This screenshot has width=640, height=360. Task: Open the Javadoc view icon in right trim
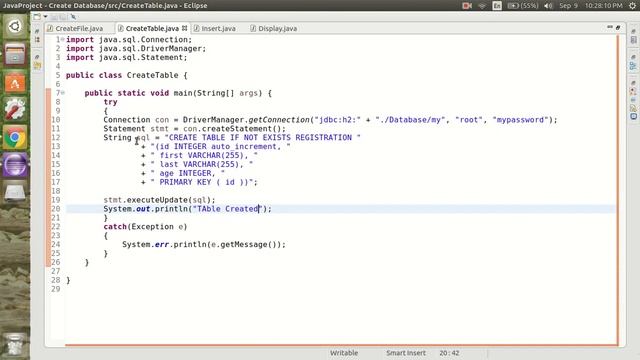(633, 100)
